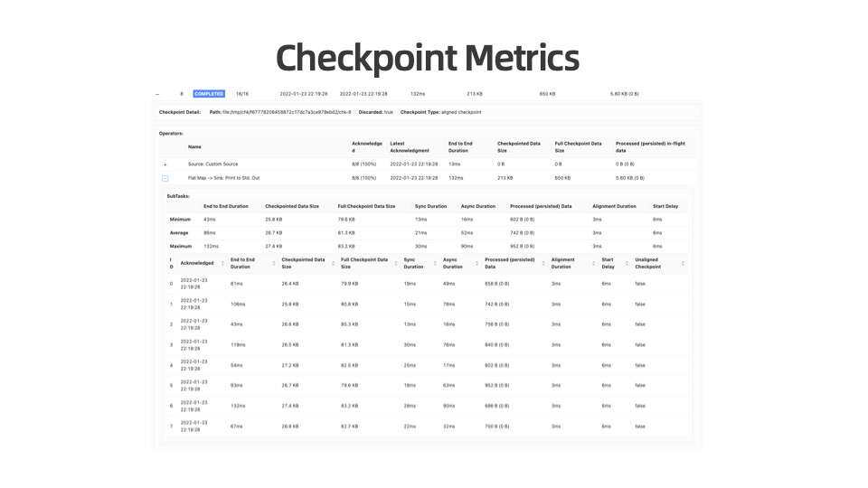Click the Maximum summary row label
The width and height of the screenshot is (868, 488).
pyautogui.click(x=181, y=246)
